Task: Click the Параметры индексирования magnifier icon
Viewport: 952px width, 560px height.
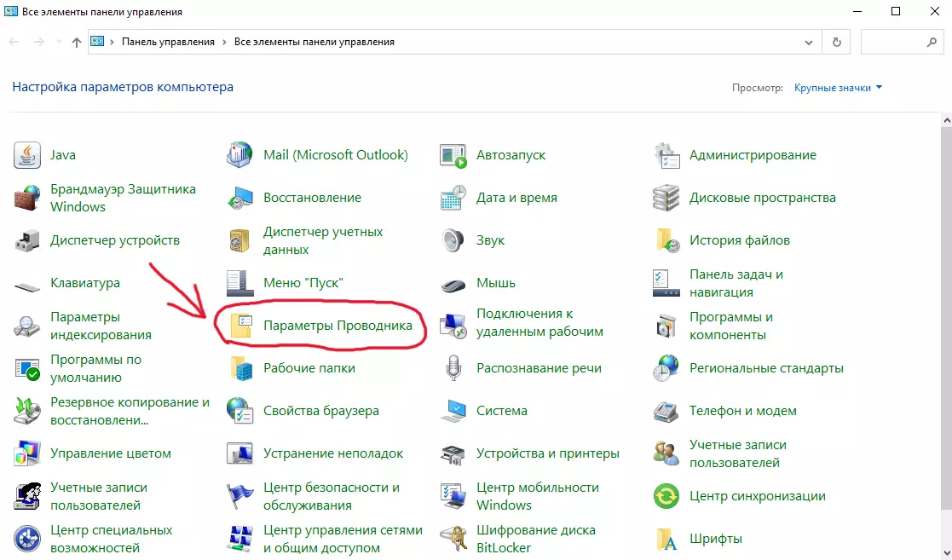Action: 26,326
